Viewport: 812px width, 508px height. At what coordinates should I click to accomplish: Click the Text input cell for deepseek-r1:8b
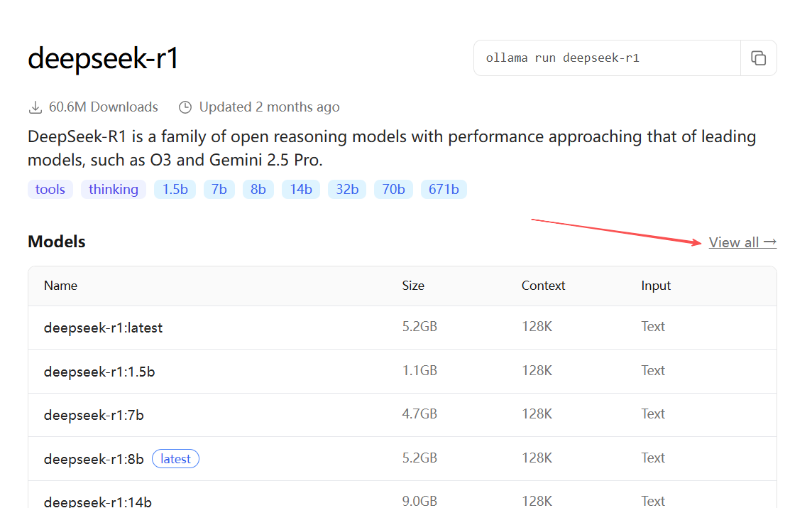[653, 458]
